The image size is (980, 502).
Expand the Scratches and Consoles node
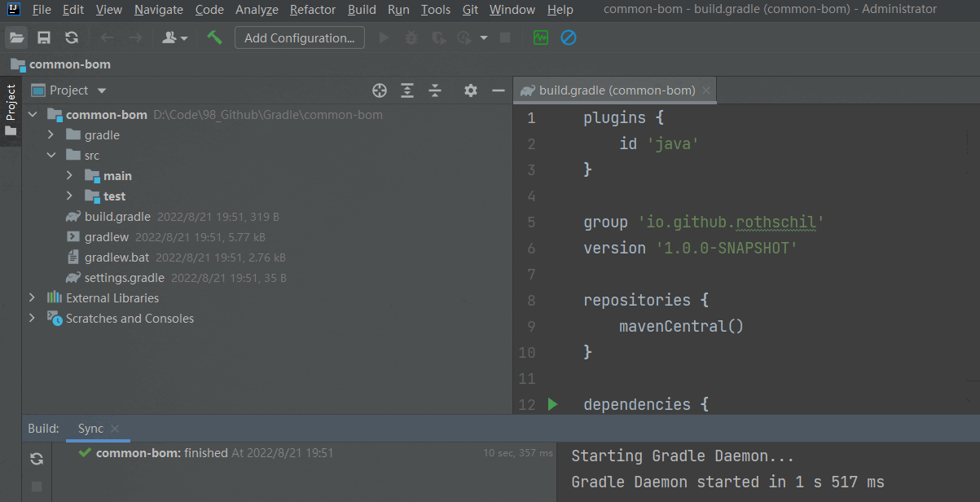click(31, 318)
